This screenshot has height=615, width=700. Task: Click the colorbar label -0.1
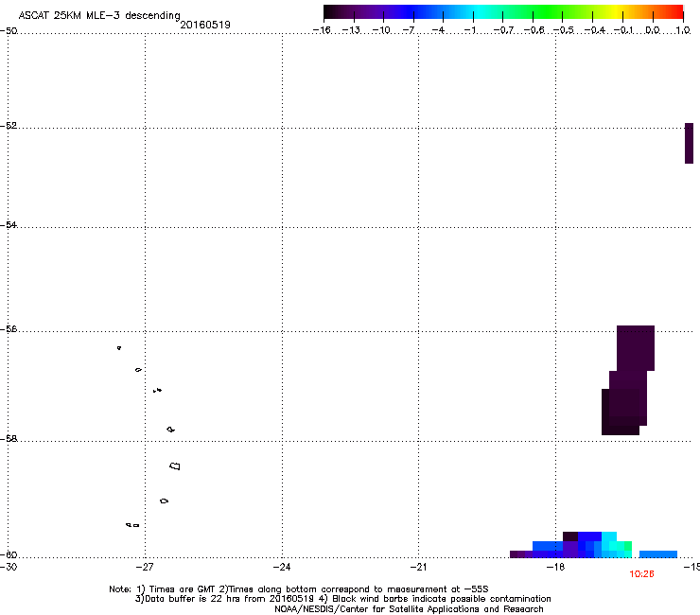click(x=623, y=30)
